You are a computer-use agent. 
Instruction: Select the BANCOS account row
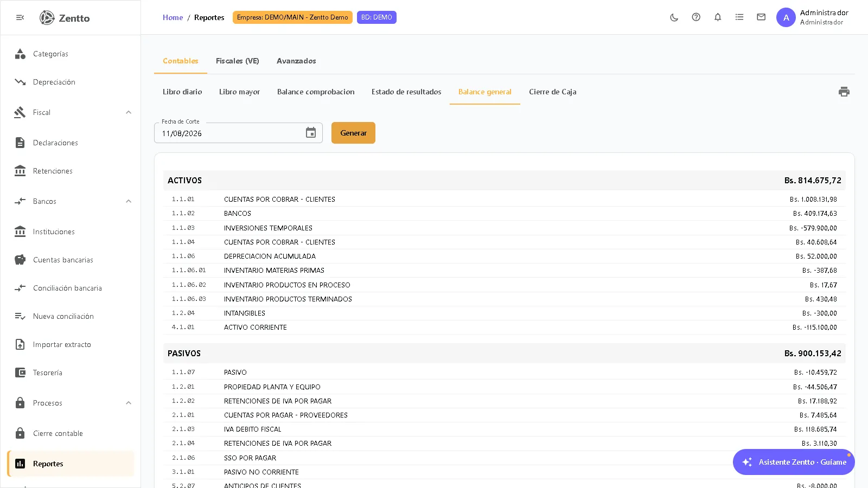[505, 214]
